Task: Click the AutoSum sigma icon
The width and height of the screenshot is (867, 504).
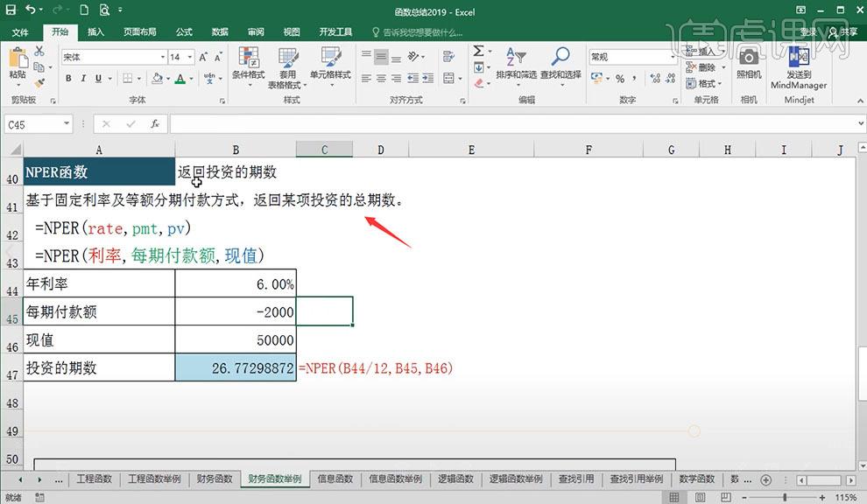Action: 478,51
